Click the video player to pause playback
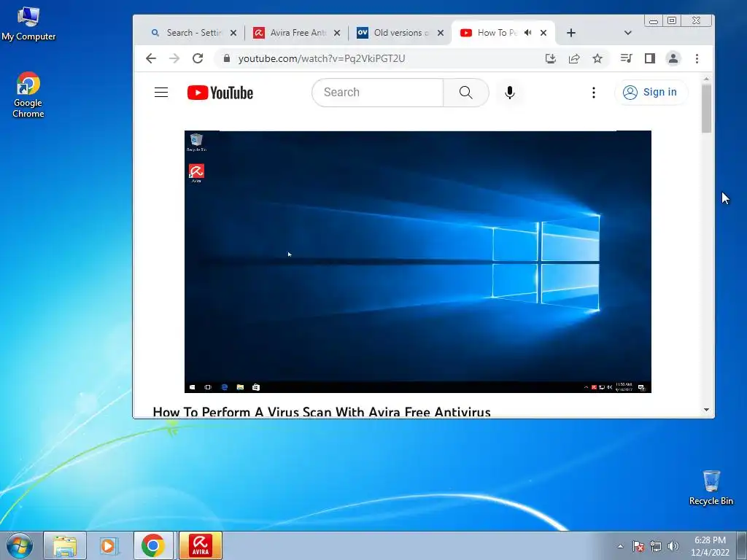Viewport: 747px width, 560px height. [418, 262]
